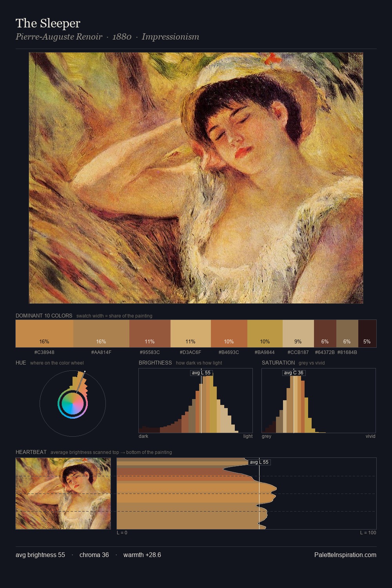The height and width of the screenshot is (588, 392).
Task: Select the #D3AC6F swatch
Action: click(191, 334)
